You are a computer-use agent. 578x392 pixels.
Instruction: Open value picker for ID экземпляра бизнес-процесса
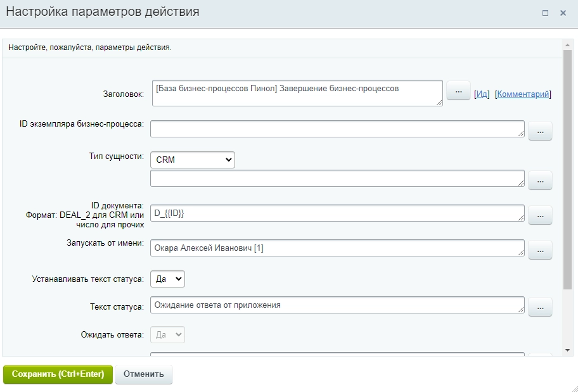point(540,131)
